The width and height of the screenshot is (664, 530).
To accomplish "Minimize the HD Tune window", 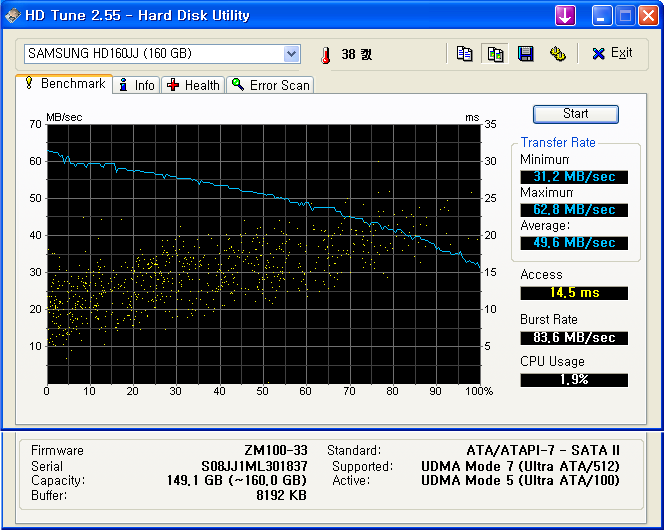I will (x=603, y=15).
